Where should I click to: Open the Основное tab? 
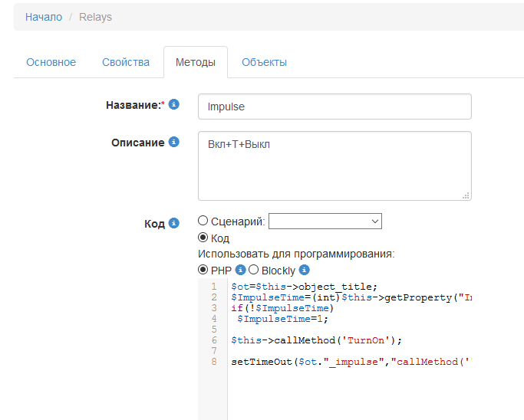tap(51, 62)
